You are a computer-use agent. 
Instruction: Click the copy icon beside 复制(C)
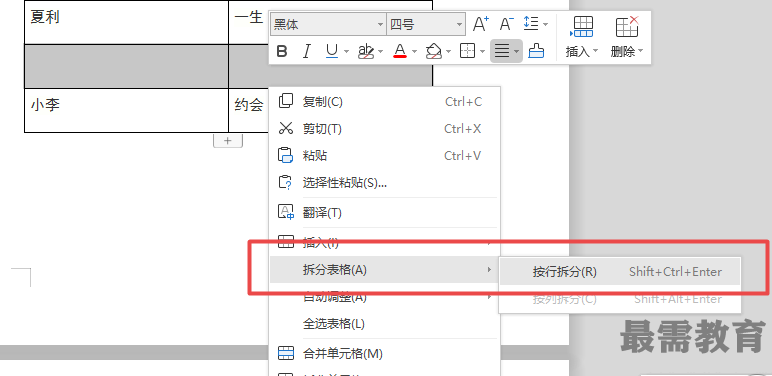(286, 101)
